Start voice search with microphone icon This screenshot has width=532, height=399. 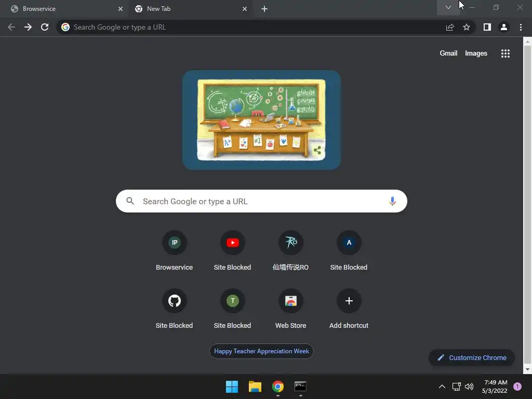(x=392, y=201)
